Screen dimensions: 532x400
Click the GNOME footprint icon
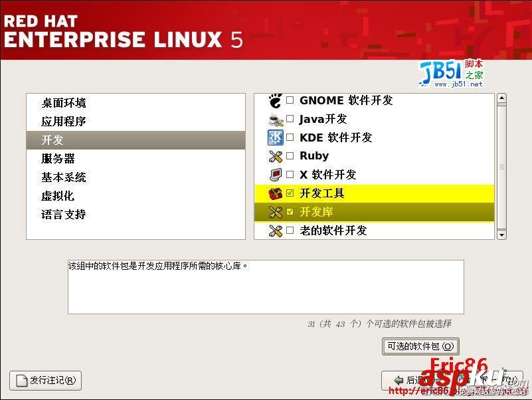click(275, 100)
